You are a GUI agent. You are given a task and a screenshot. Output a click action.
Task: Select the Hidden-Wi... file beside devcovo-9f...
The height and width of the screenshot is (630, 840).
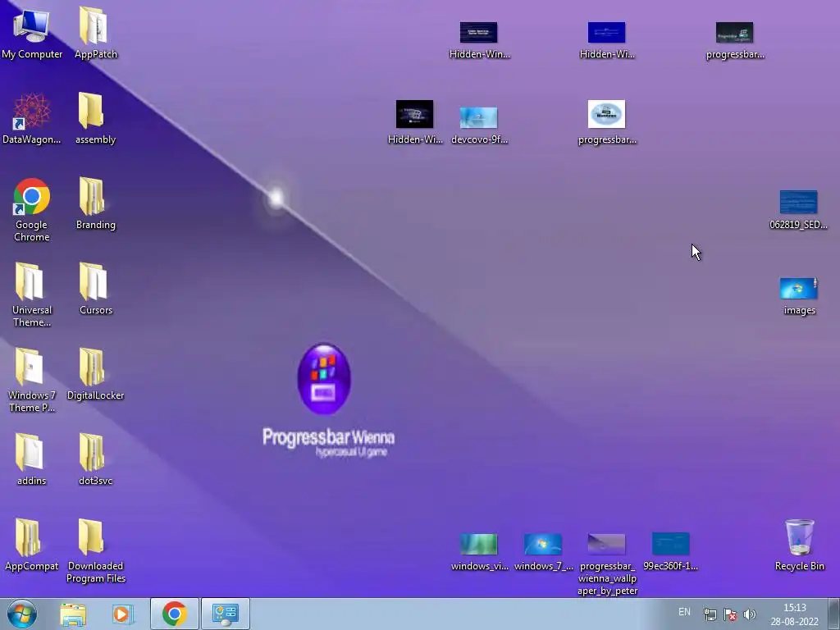[x=414, y=122]
